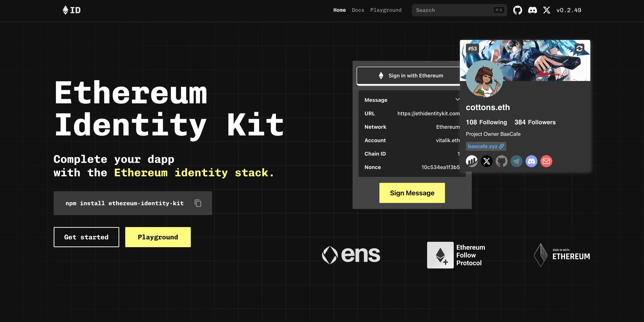Click the Ethereum network value
644x322 pixels.
click(x=448, y=127)
